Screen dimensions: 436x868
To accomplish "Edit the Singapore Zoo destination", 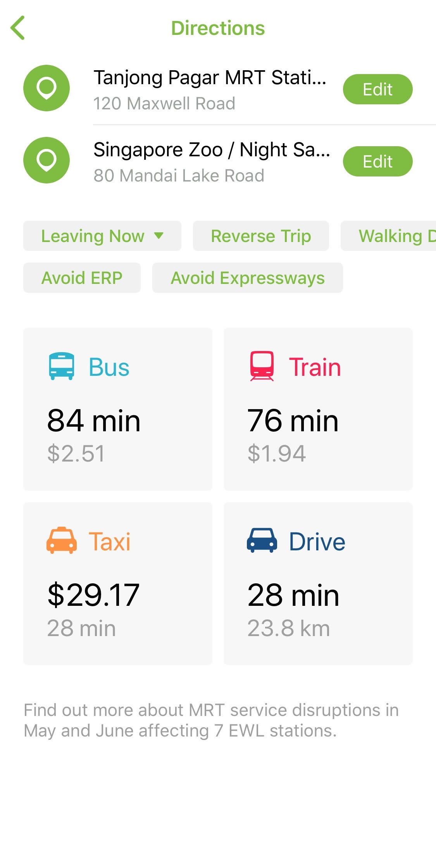I will 377,161.
